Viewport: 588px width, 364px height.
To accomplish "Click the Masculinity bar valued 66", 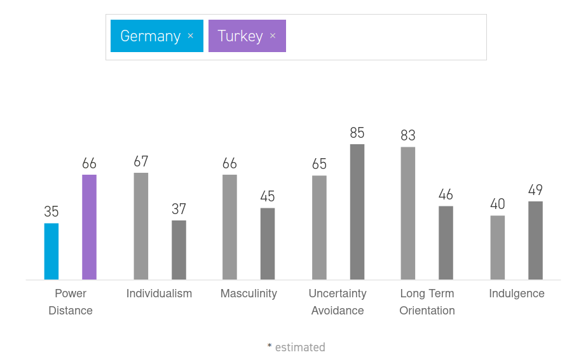I will coord(229,227).
